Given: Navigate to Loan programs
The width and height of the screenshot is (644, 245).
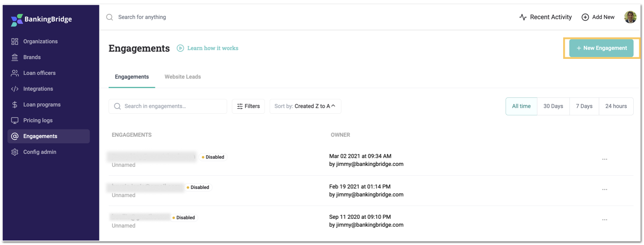Looking at the screenshot, I should click(42, 105).
